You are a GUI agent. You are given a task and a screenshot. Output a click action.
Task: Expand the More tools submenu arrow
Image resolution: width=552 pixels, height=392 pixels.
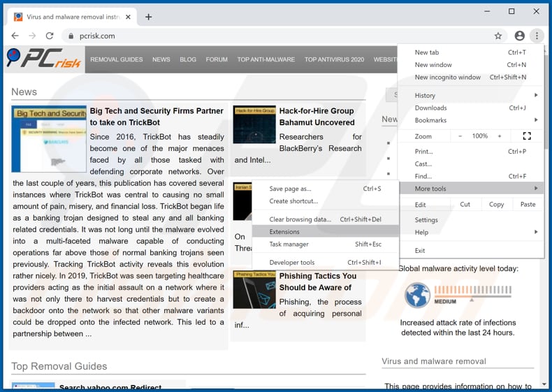[x=536, y=189]
